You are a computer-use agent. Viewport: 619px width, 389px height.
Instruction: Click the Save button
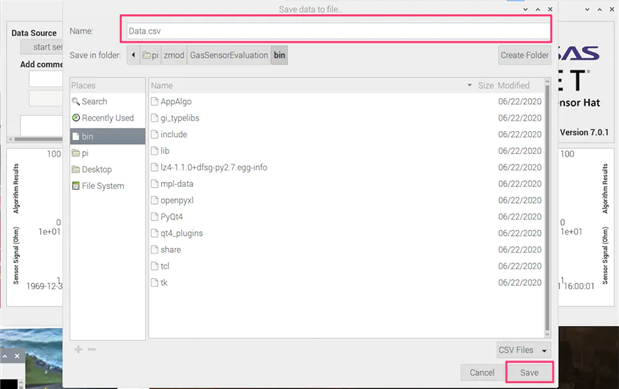tap(529, 372)
